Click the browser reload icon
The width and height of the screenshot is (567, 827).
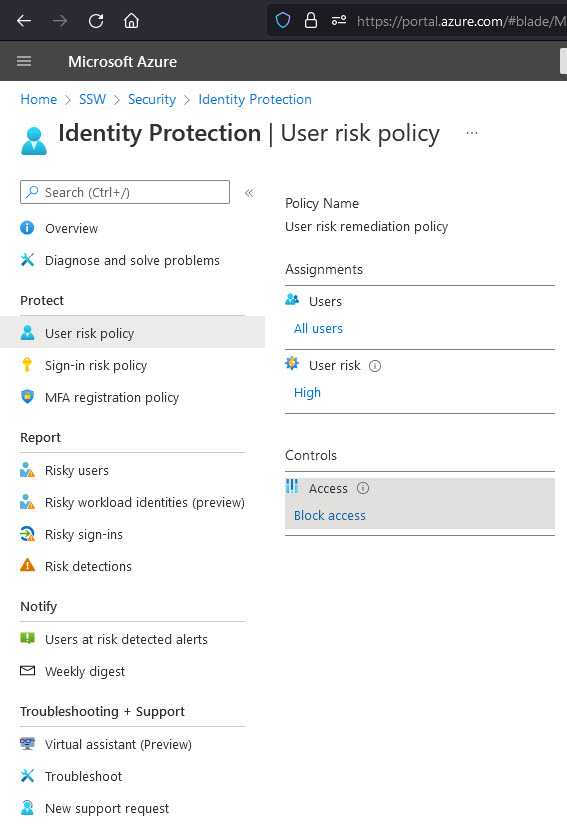pyautogui.click(x=95, y=21)
